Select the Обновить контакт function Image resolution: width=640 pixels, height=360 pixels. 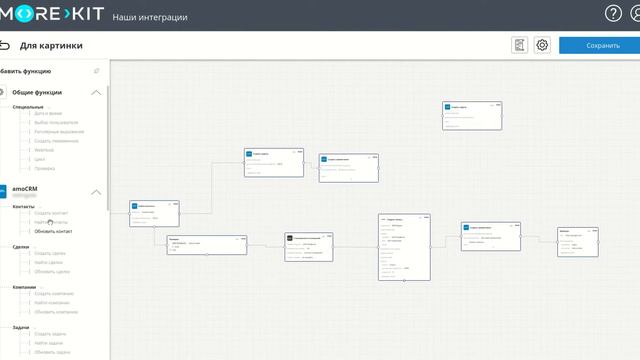click(53, 231)
